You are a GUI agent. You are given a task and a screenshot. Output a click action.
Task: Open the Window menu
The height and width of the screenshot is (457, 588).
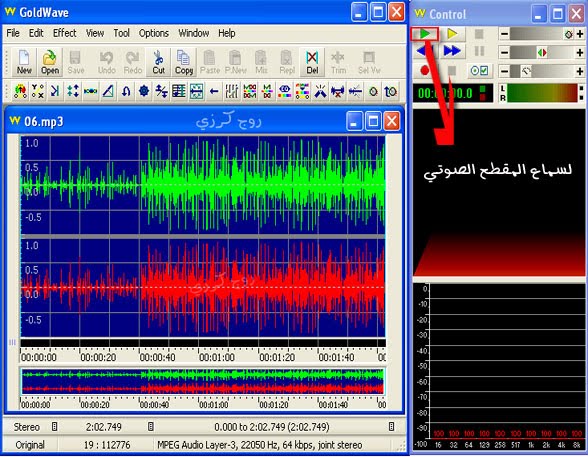point(194,33)
